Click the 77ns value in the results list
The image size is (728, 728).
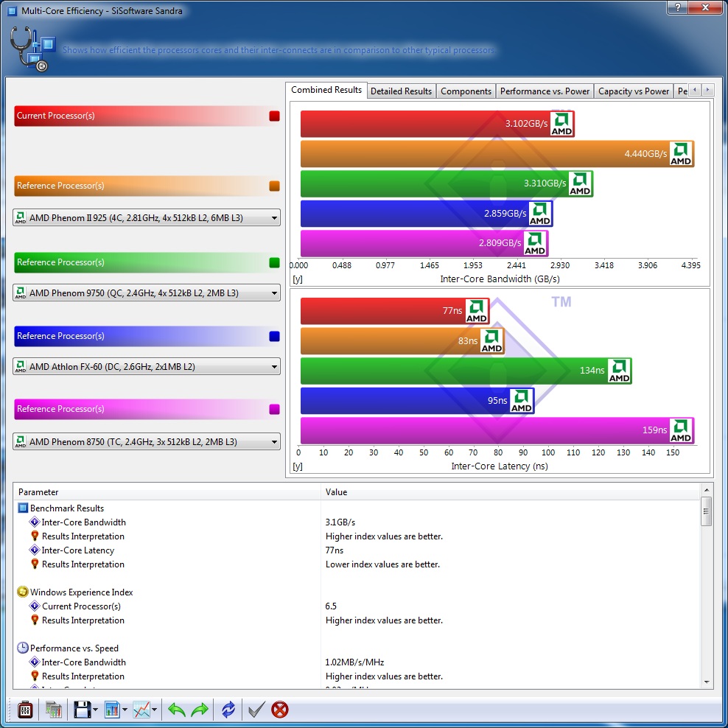(x=335, y=550)
